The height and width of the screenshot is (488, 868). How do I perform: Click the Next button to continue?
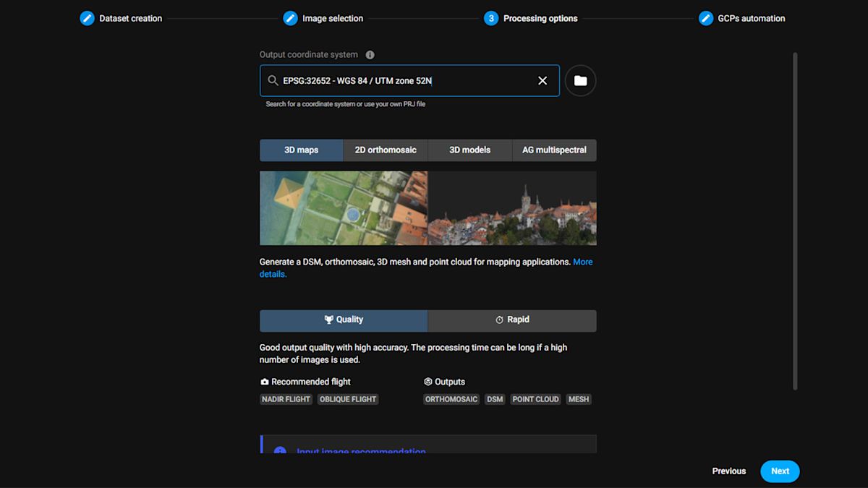click(x=780, y=471)
